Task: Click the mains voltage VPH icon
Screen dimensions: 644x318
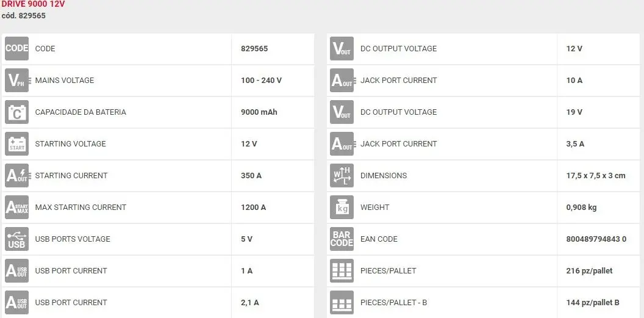Action: pos(17,80)
